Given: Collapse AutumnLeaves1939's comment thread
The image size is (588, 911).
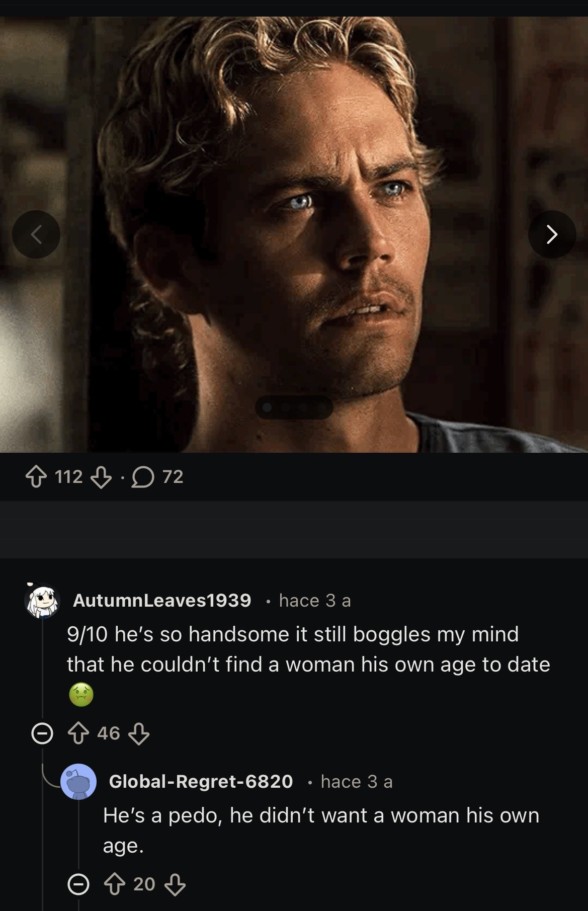Looking at the screenshot, I should [42, 734].
